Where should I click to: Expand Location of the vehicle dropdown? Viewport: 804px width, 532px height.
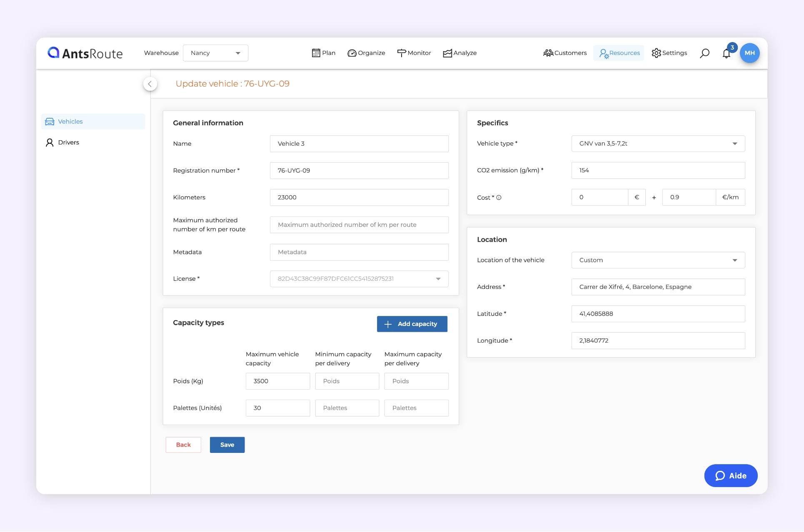point(658,260)
